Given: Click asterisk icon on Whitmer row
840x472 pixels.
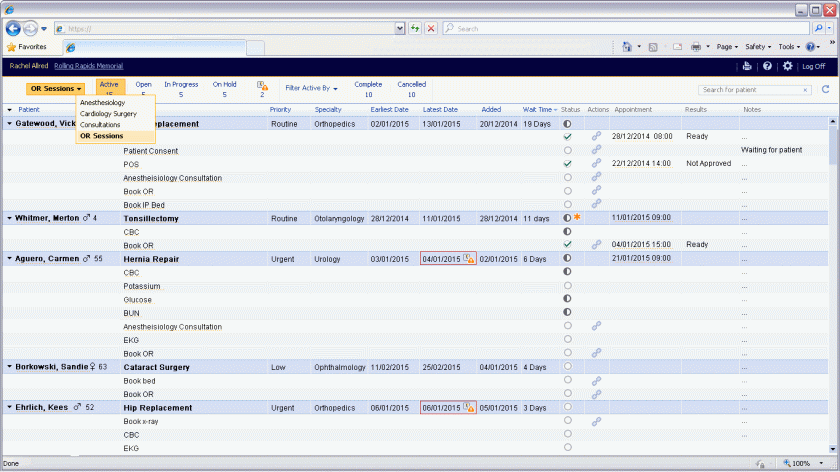Looking at the screenshot, I should [577, 217].
